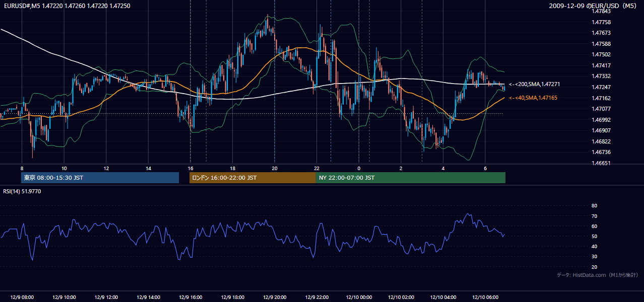Click the 1.47417 price axis label

point(601,65)
